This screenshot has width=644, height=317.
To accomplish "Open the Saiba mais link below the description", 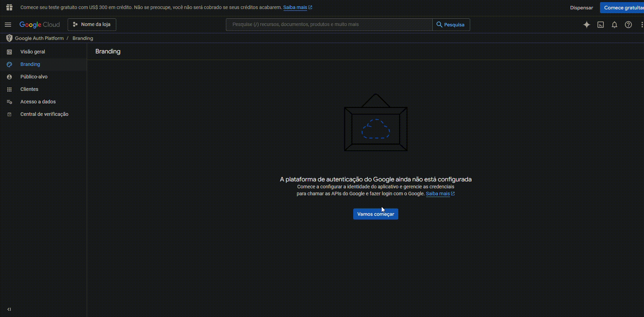I will 440,194.
